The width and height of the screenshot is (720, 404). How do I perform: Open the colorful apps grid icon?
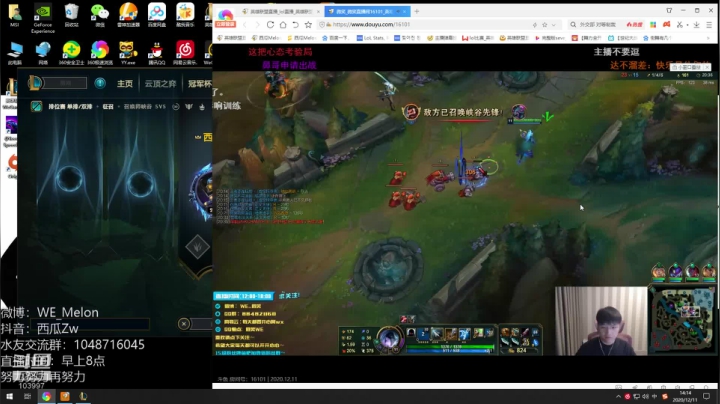point(653,25)
